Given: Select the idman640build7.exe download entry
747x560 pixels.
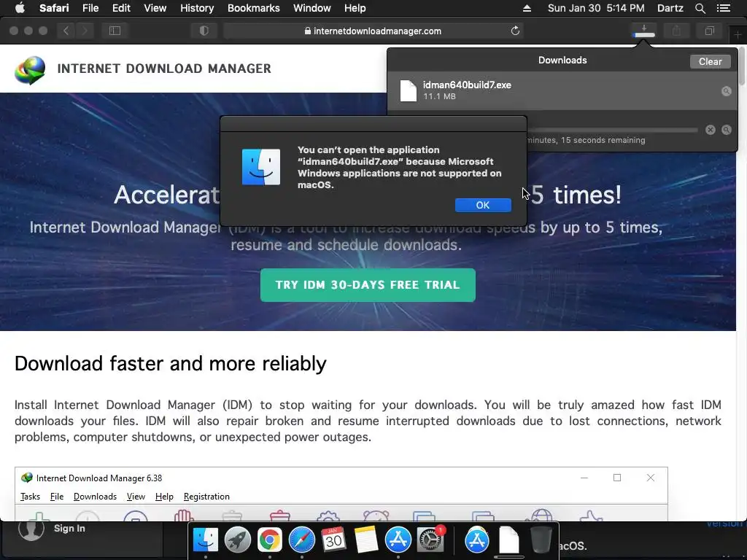Looking at the screenshot, I should click(x=562, y=91).
